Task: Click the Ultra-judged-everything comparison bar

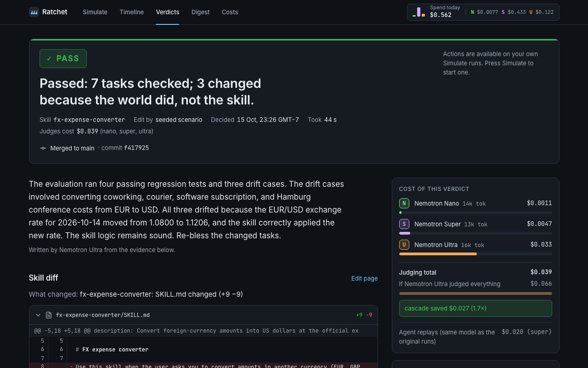Action: (475, 293)
